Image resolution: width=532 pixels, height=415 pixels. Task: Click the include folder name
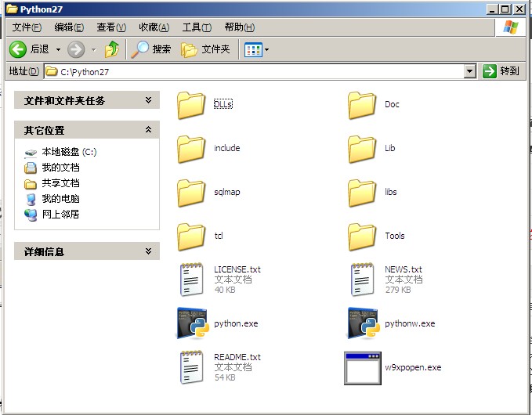click(x=226, y=148)
